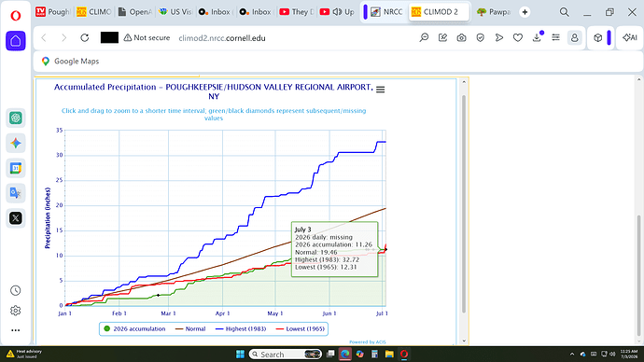
Task: Open Task View on taskbar
Action: 330,354
